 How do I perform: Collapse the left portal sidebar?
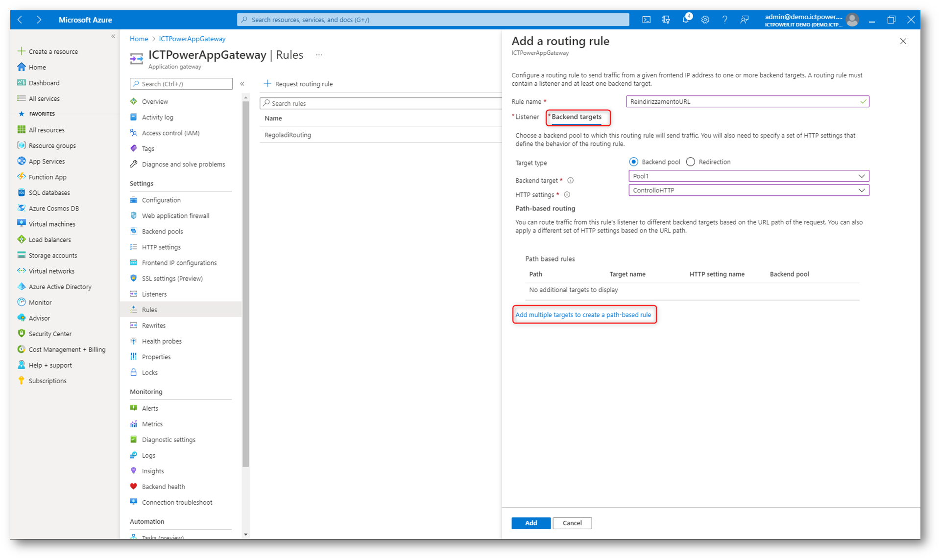113,36
